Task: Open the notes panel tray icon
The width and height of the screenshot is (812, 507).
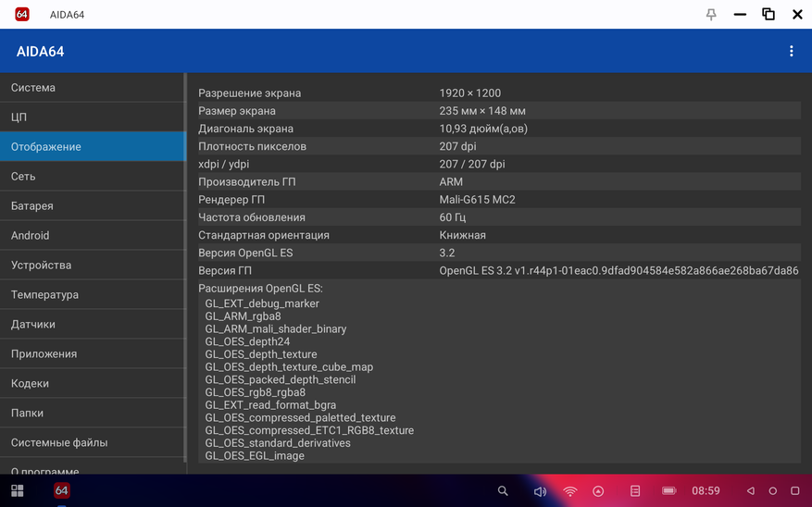Action: [635, 491]
